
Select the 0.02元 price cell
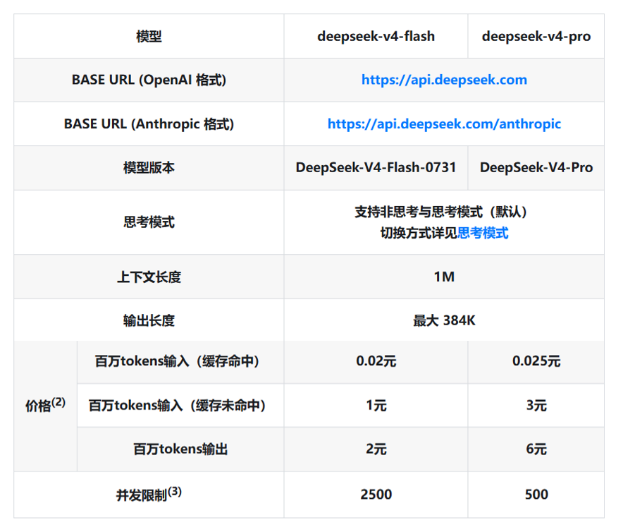(376, 361)
